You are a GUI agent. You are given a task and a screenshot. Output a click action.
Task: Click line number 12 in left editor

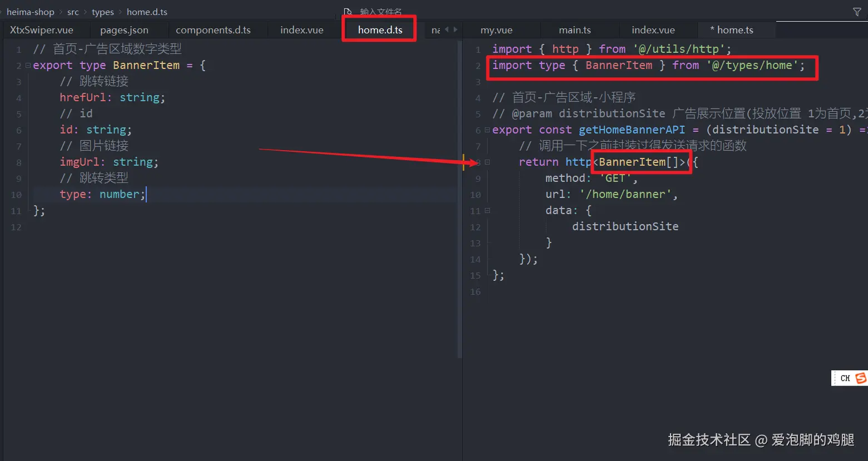16,227
